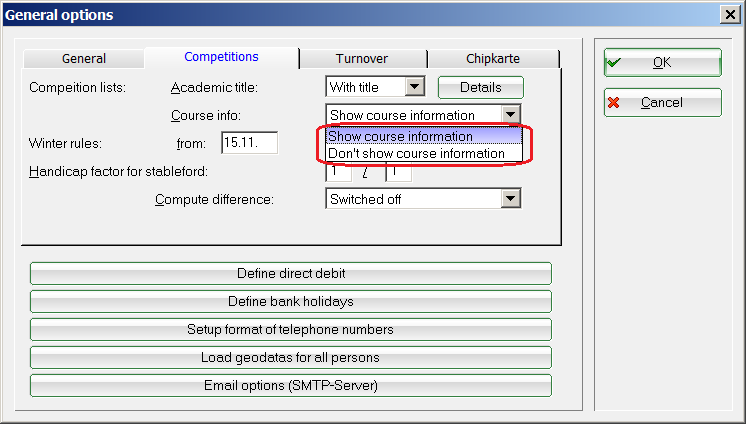The width and height of the screenshot is (746, 424).
Task: Open the Compute difference dropdown
Action: pos(511,199)
